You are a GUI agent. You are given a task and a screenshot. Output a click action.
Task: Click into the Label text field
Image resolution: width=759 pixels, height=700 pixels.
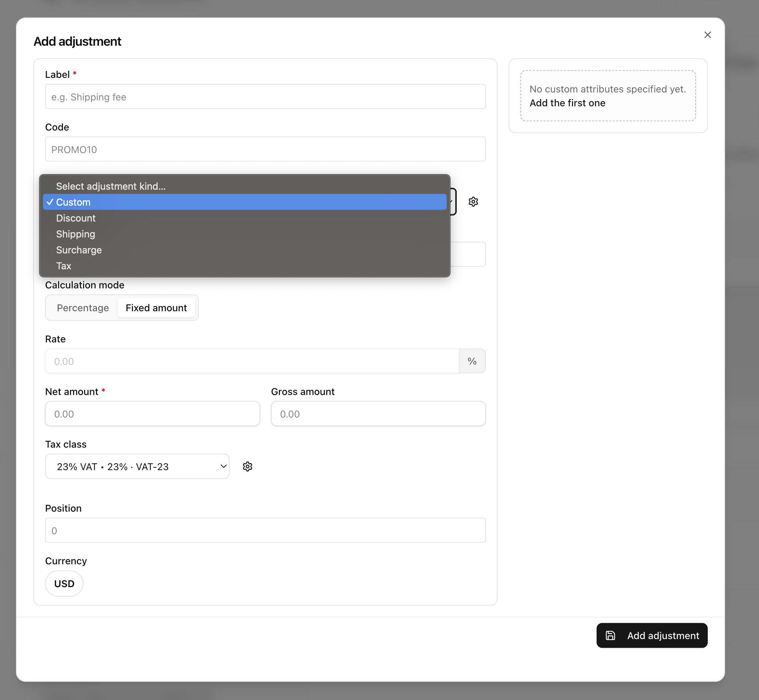click(x=265, y=97)
